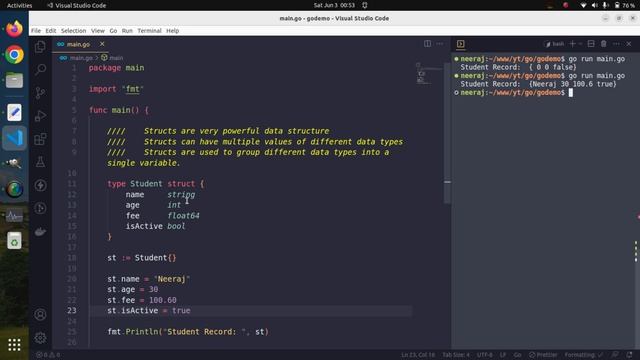Open the Testing flask view
The width and height of the screenshot is (640, 360).
click(40, 162)
